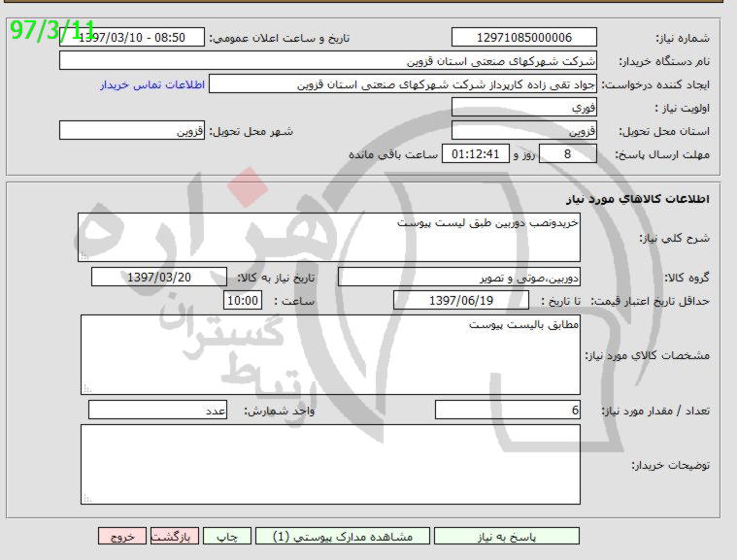Click the تاریخ نیاز به کالا field 1397/03/20

coord(159,278)
